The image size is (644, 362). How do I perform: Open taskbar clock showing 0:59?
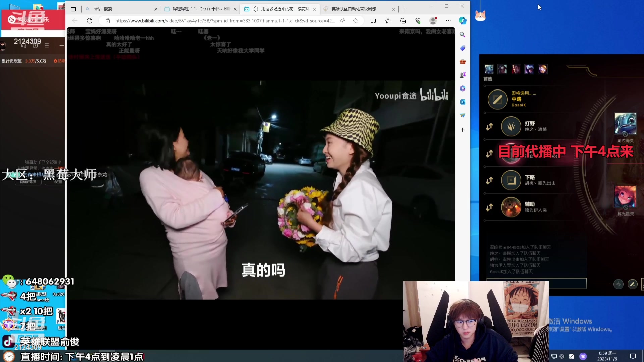click(x=607, y=356)
